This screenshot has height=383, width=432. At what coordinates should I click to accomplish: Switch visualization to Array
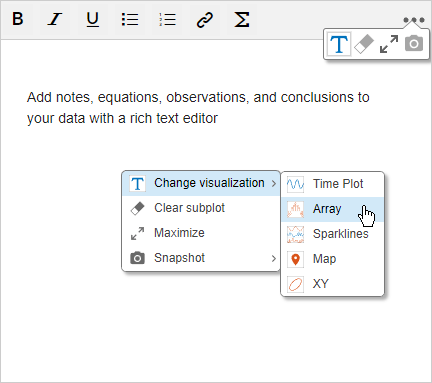333,209
